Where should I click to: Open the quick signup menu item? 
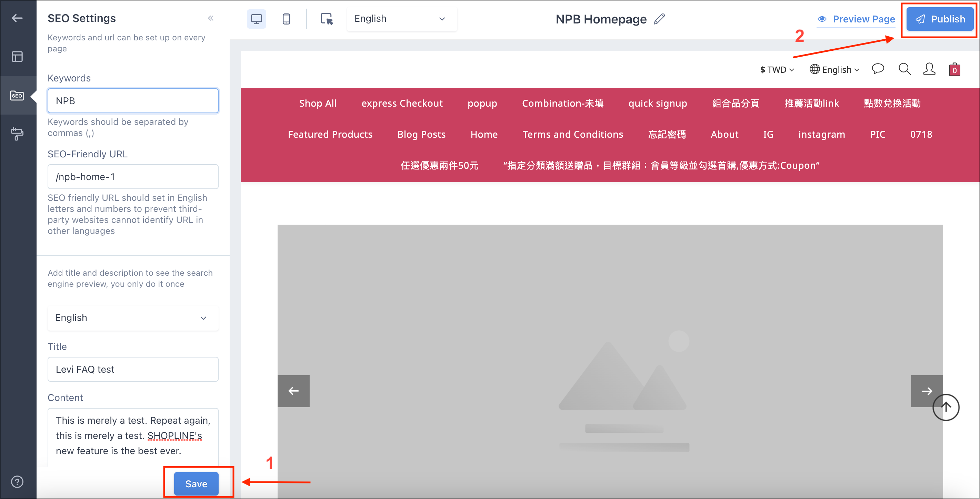pos(657,103)
